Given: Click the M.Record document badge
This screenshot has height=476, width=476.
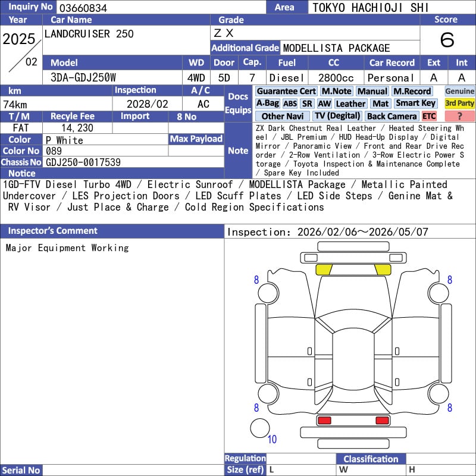Looking at the screenshot, I should click(x=412, y=91).
